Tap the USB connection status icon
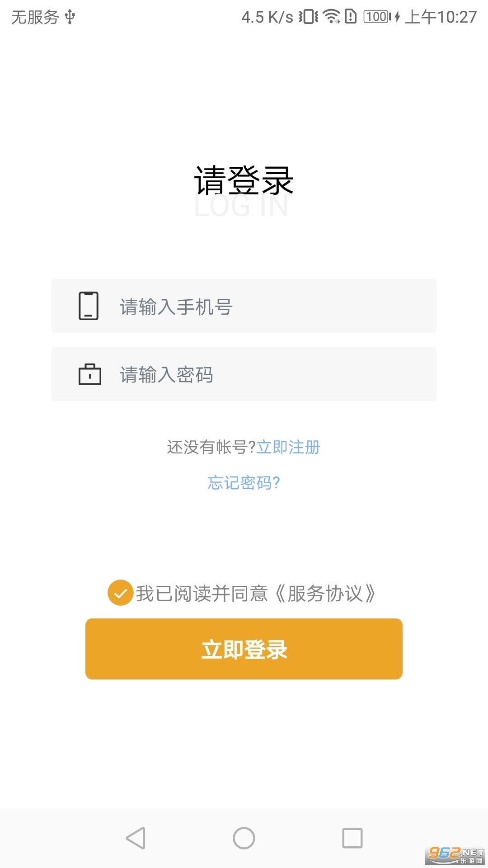 pos(70,17)
